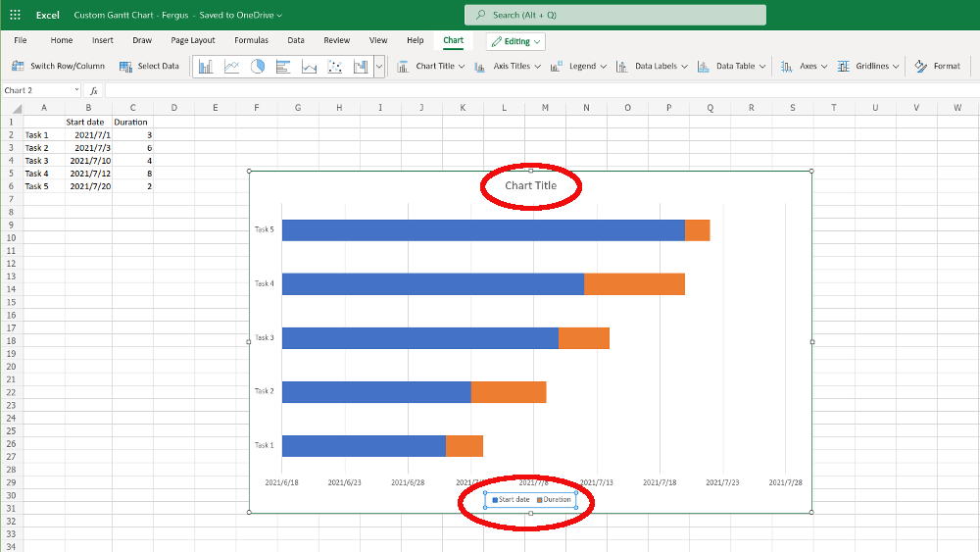980x552 pixels.
Task: Open the Editing mode dropdown
Action: click(x=515, y=41)
